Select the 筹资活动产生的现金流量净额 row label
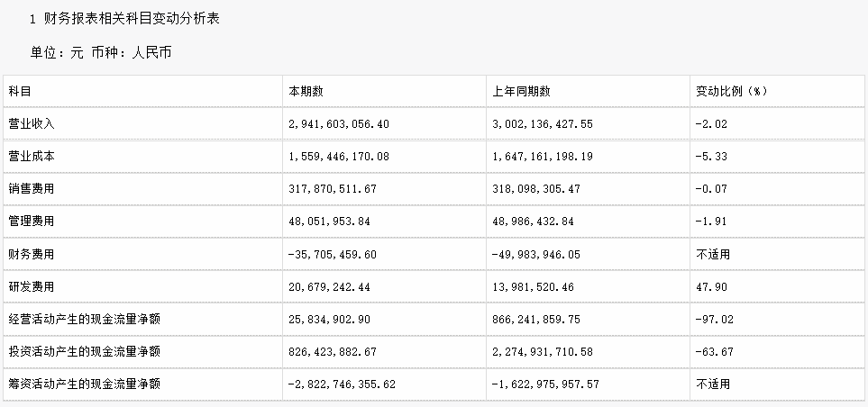The height and width of the screenshot is (407, 868). click(x=85, y=384)
